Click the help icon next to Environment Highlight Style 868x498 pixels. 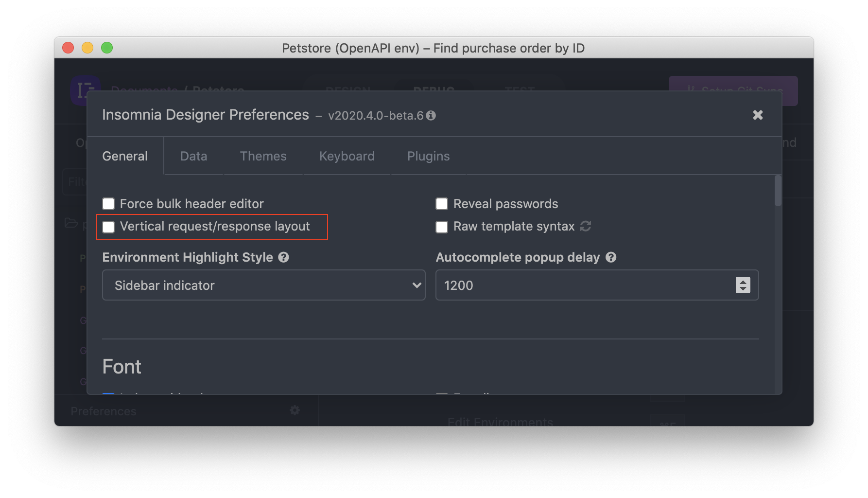283,257
